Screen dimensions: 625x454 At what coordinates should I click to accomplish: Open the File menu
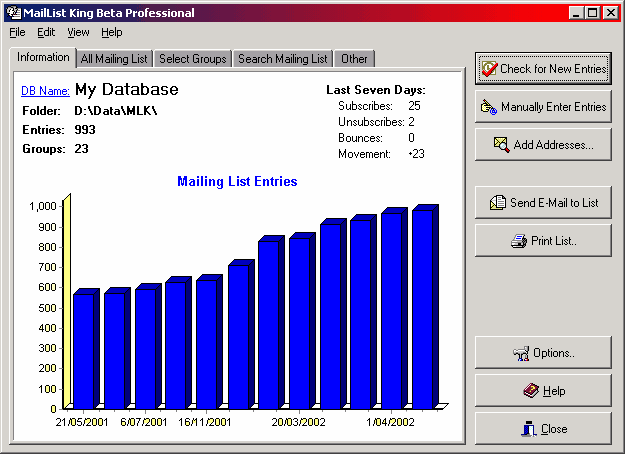click(17, 32)
